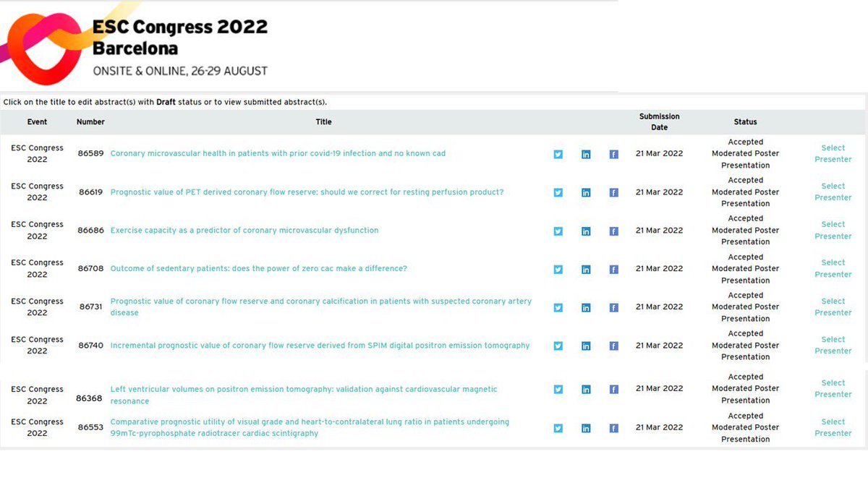Image resolution: width=868 pixels, height=488 pixels.
Task: Share abstract 86589 on Twitter
Action: [558, 154]
